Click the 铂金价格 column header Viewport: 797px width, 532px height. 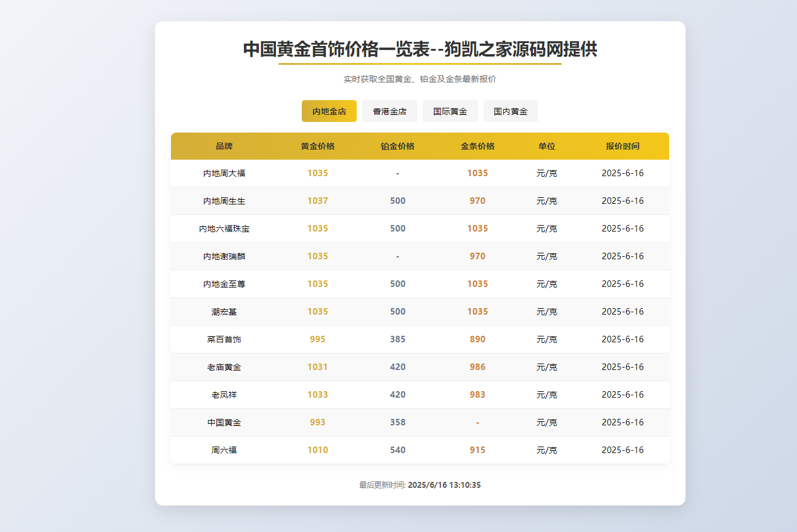pyautogui.click(x=398, y=146)
